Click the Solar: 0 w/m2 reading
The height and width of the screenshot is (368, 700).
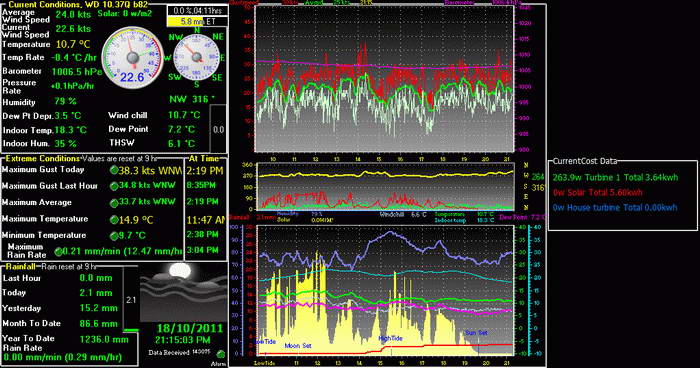(125, 13)
